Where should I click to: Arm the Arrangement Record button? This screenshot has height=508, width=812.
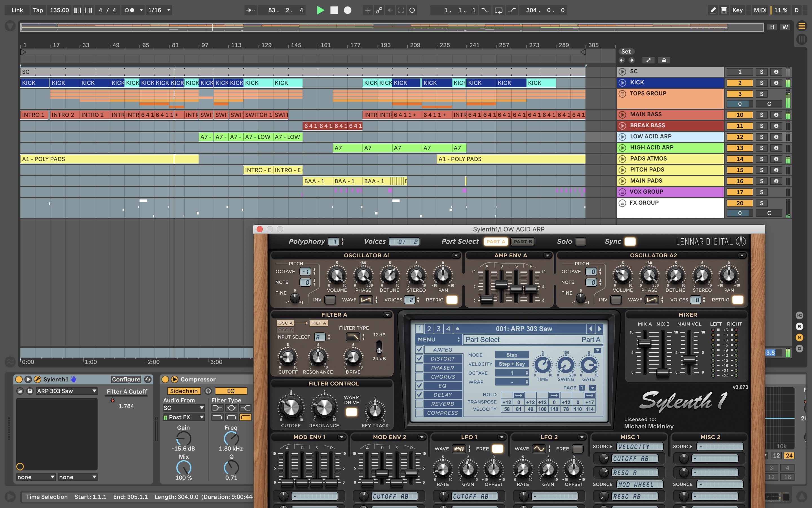348,10
